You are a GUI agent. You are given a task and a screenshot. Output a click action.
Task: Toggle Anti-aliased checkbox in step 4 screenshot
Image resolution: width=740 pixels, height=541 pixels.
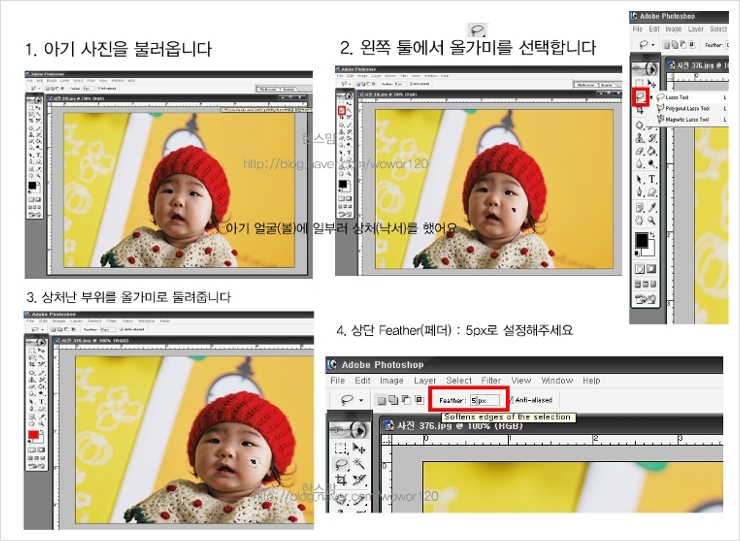(511, 400)
